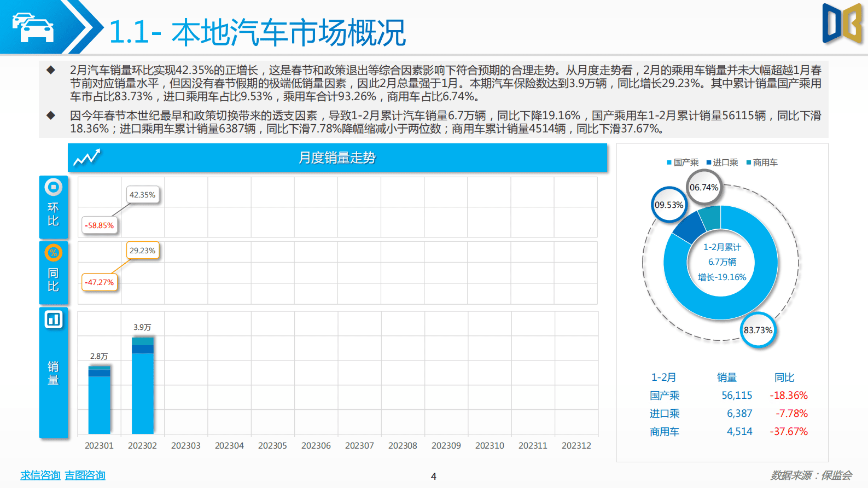Select the 商用车 legend swatch

coord(749,162)
